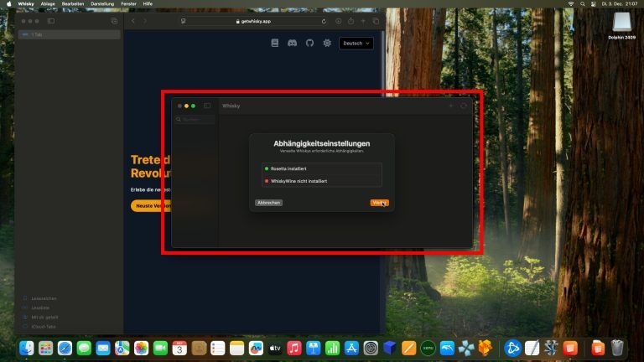Go back in Safari
The image size is (644, 362).
(133, 21)
